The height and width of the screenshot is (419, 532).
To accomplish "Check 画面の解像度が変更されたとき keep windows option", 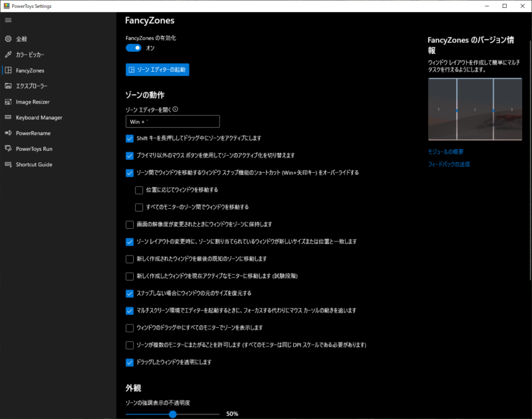I will tap(130, 225).
